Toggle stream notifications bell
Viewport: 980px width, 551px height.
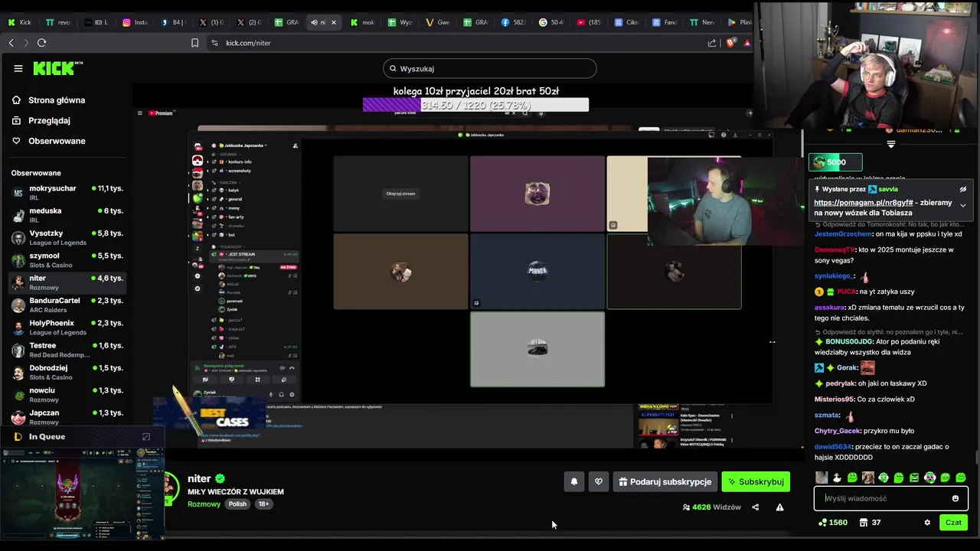574,481
